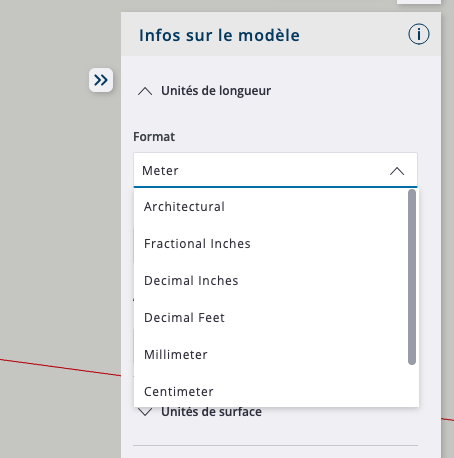Click the format list scrollbar thumb
This screenshot has width=454, height=458.
tap(412, 277)
